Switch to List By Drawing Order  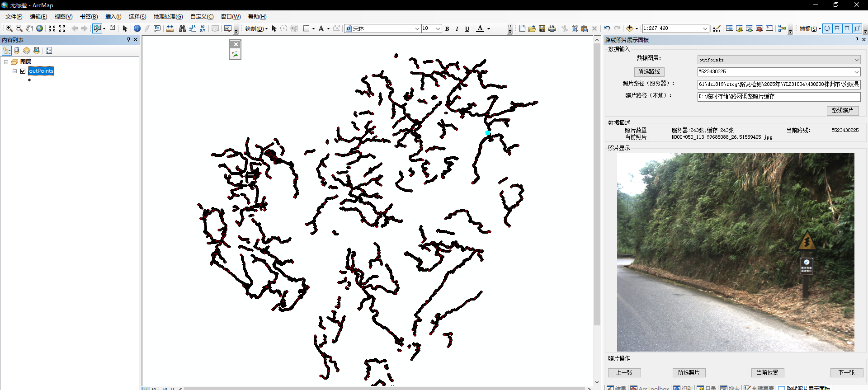click(7, 51)
